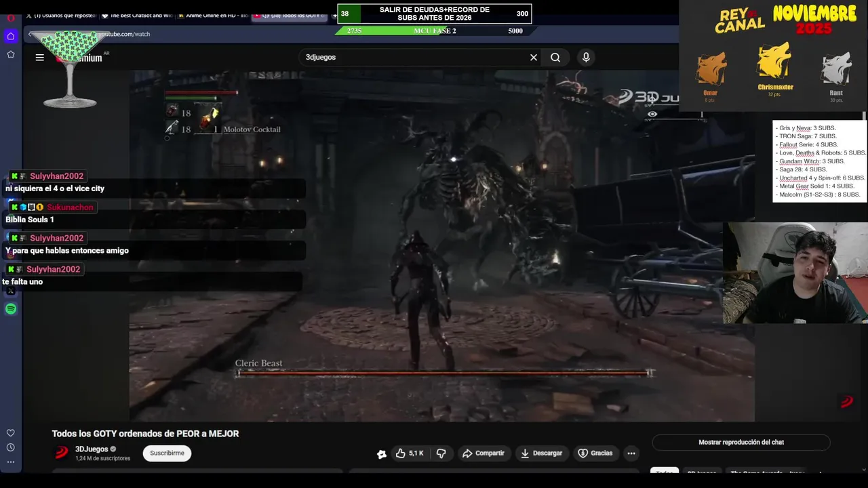868x488 pixels.
Task: Open the 3DJuegos channel name link
Action: 92,449
